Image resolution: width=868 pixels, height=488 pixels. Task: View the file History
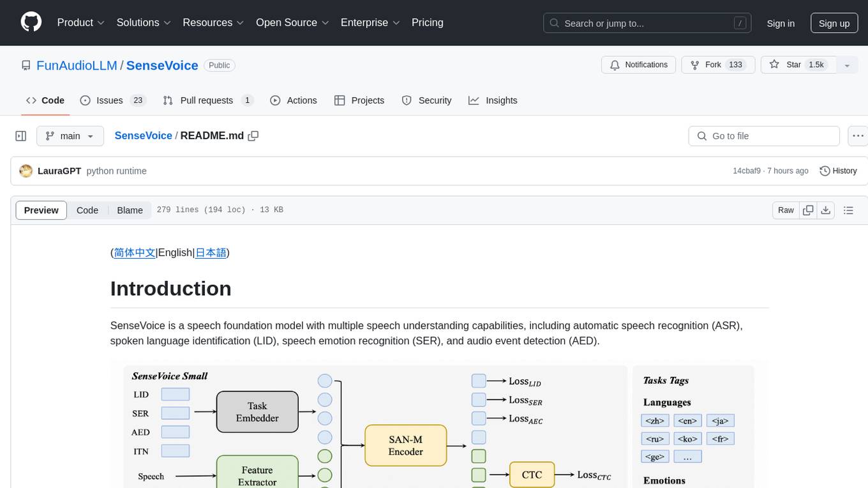pos(838,171)
